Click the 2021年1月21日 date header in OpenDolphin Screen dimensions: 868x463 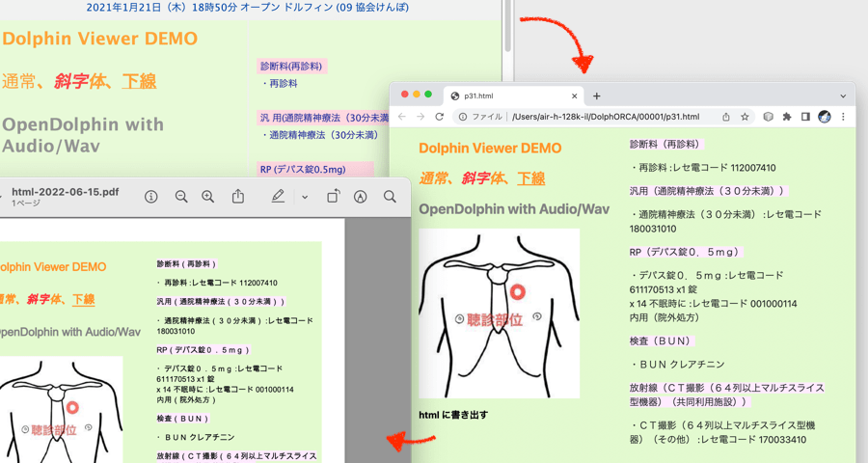pos(248,8)
